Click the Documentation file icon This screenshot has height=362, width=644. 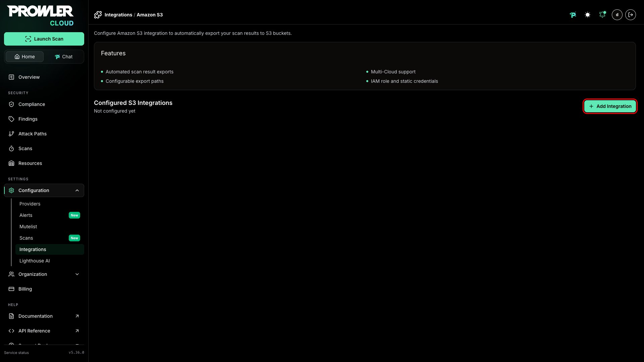(x=11, y=316)
